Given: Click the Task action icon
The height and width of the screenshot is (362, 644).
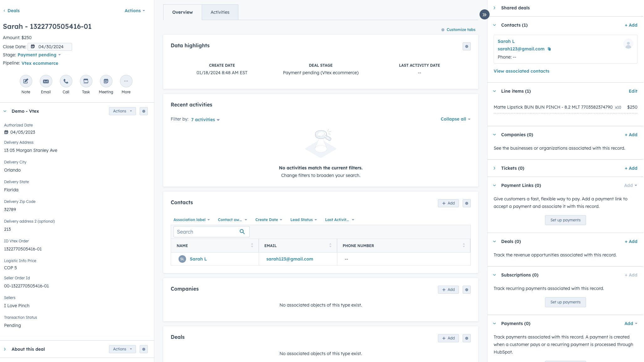Looking at the screenshot, I should [86, 81].
